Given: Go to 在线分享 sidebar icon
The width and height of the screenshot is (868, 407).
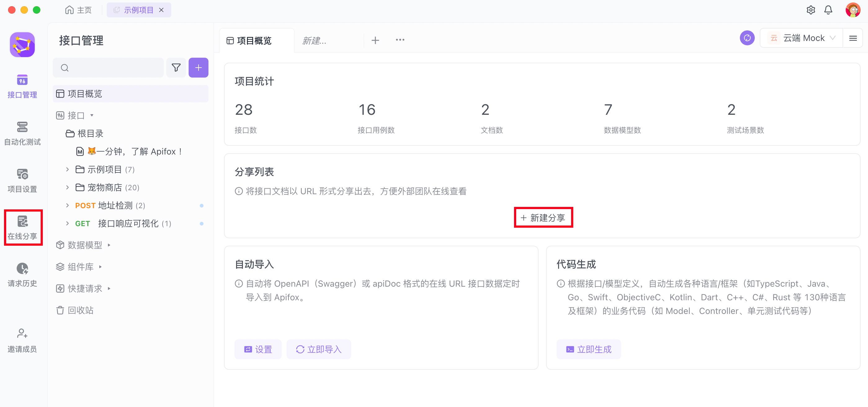Looking at the screenshot, I should pos(22,228).
